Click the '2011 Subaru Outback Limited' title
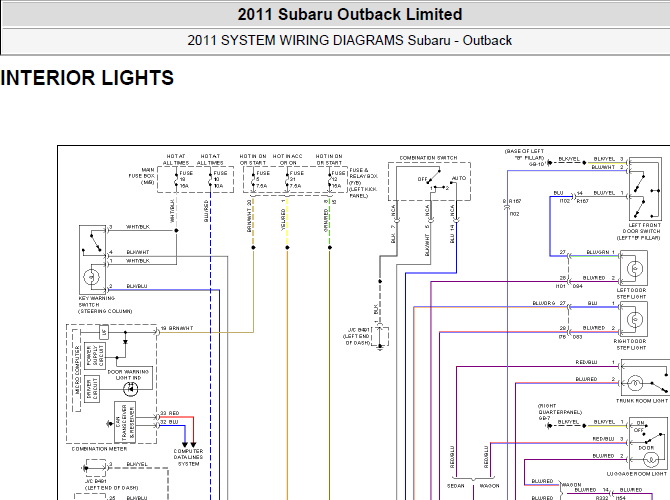The image size is (670, 500). pos(350,15)
